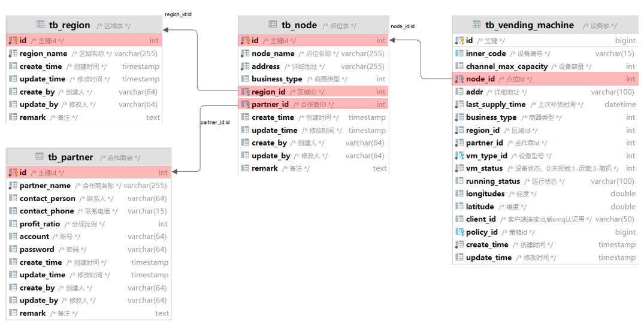
Task: Click the node_id:id relationship label
Action: coord(403,26)
